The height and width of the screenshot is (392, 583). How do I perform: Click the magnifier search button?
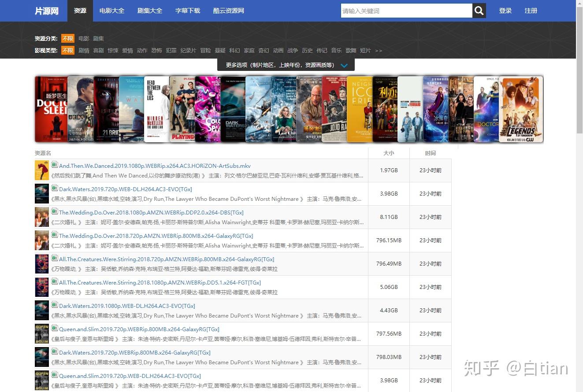[x=479, y=11]
